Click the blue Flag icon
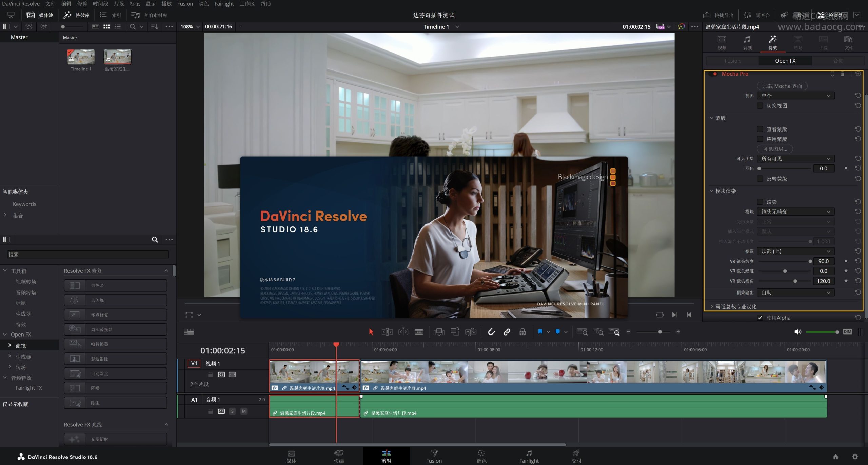This screenshot has width=868, height=465. pyautogui.click(x=540, y=331)
